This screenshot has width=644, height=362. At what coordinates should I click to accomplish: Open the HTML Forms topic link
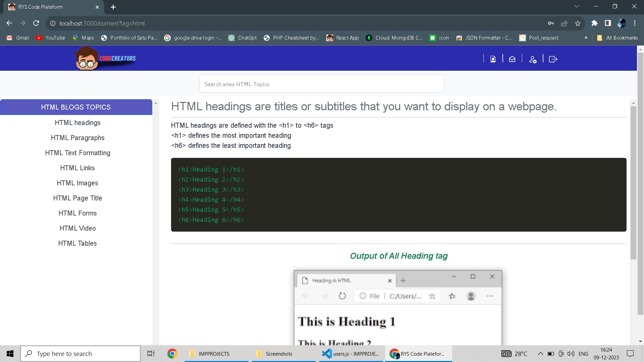(x=77, y=213)
